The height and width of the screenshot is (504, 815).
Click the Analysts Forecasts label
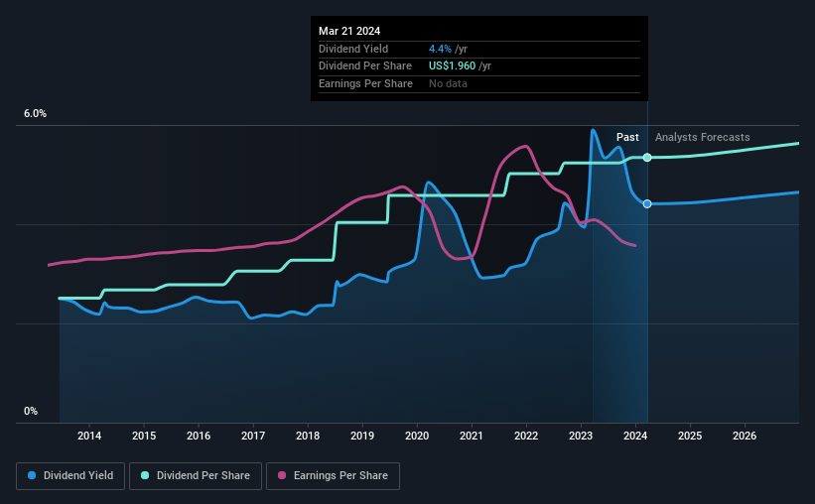(702, 137)
